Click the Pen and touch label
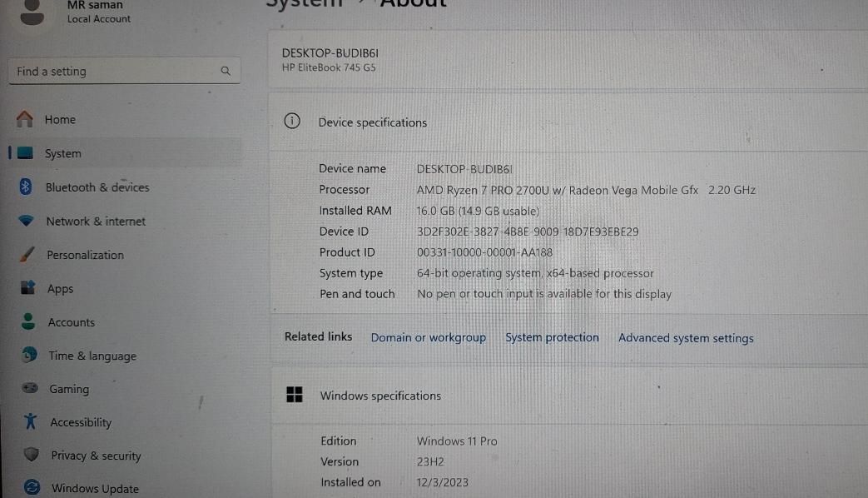Screen dimensions: 868x498 [x=357, y=294]
